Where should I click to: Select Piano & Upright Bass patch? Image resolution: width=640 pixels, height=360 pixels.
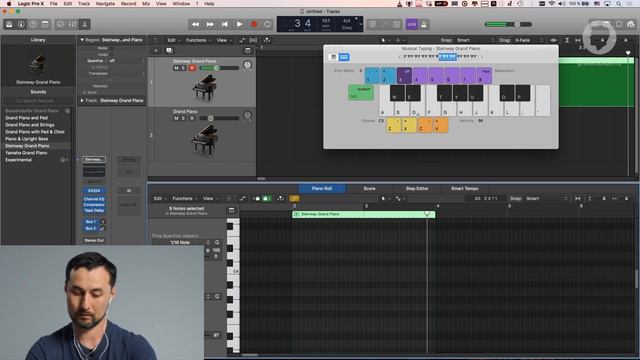click(27, 139)
